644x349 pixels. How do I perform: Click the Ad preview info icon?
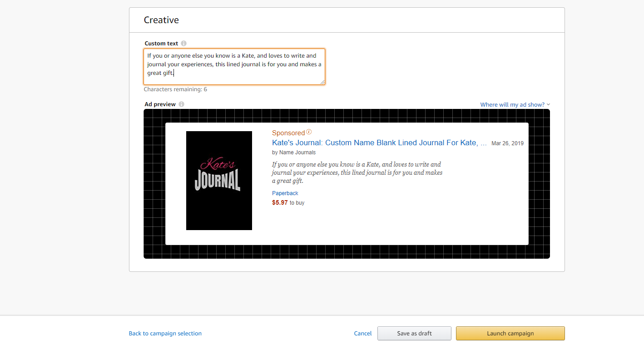[x=181, y=104]
